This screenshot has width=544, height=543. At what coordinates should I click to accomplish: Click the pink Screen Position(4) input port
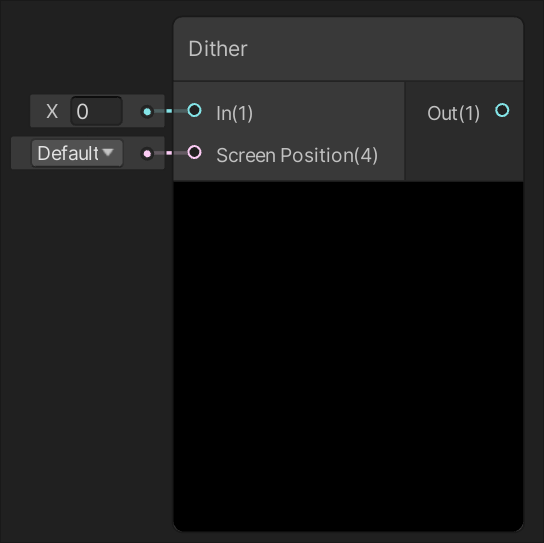194,152
